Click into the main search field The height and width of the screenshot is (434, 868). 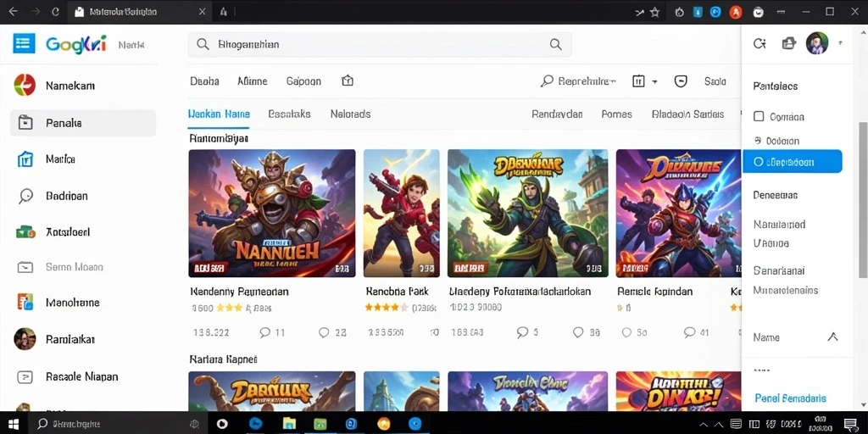(x=380, y=44)
